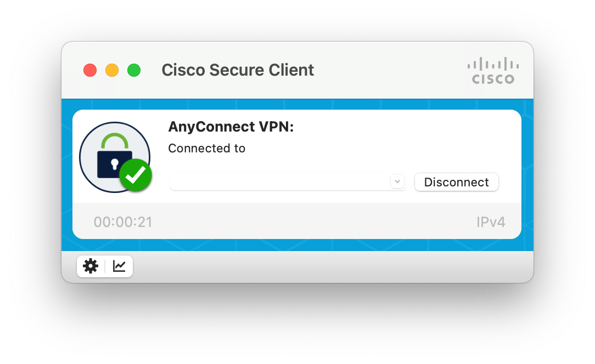Click the Cisco Secure Client window title
The width and height of the screenshot is (595, 364).
(238, 70)
